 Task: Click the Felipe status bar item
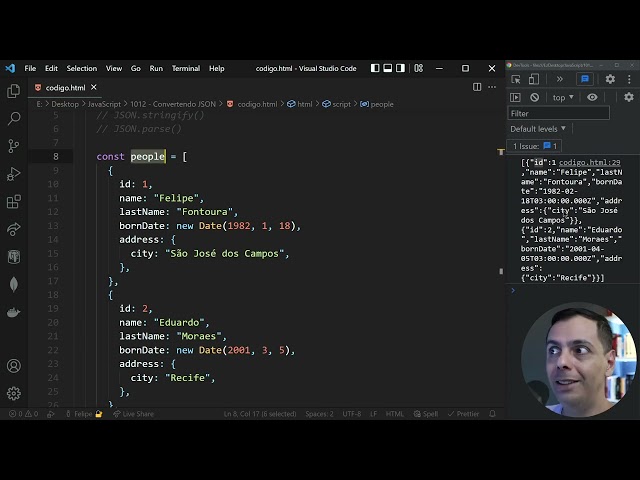click(x=84, y=414)
